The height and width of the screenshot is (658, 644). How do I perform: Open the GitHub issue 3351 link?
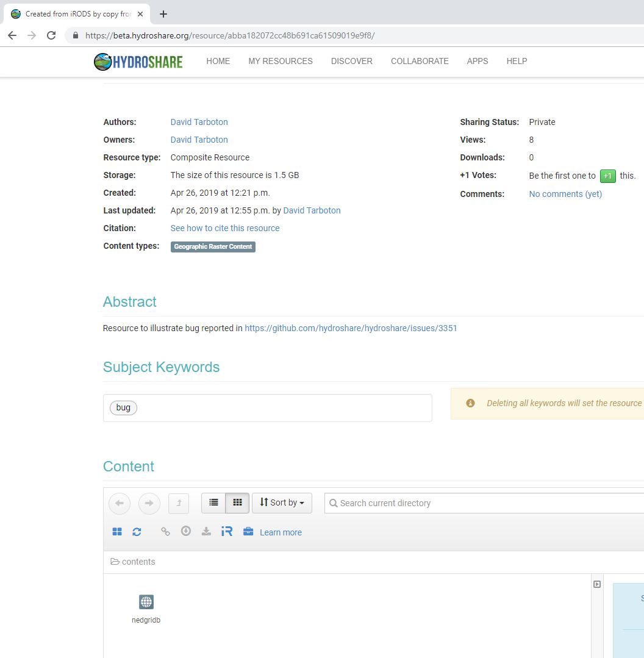(x=351, y=327)
